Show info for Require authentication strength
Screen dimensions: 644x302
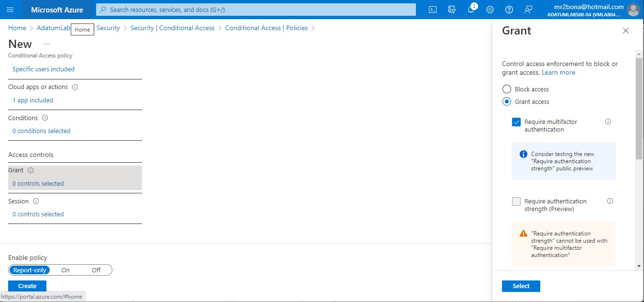610,201
